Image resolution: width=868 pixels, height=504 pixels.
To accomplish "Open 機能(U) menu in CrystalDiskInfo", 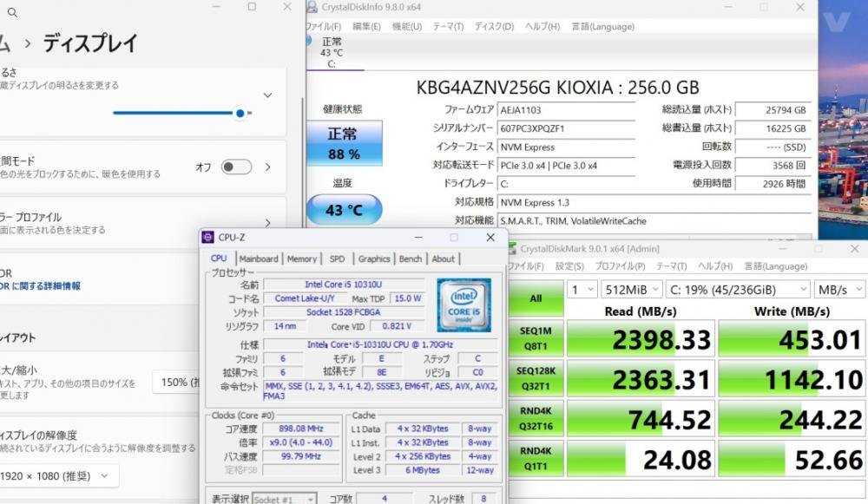I will [407, 27].
